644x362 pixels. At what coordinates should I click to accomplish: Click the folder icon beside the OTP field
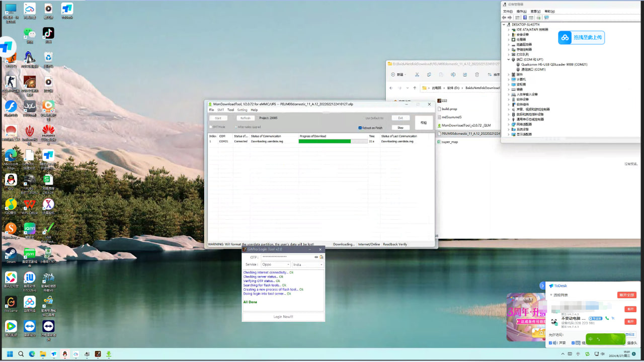pyautogui.click(x=321, y=257)
